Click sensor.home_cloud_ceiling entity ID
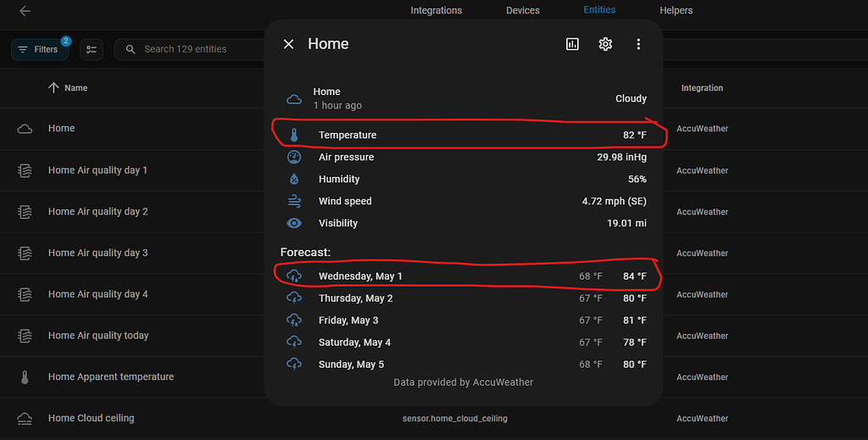This screenshot has height=440, width=868. (454, 419)
